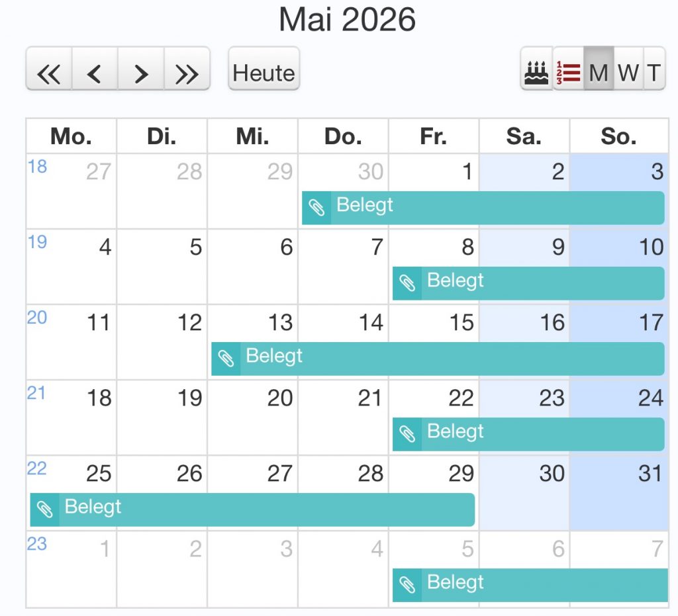Switch to week view (W)
The height and width of the screenshot is (616, 678).
(x=628, y=69)
